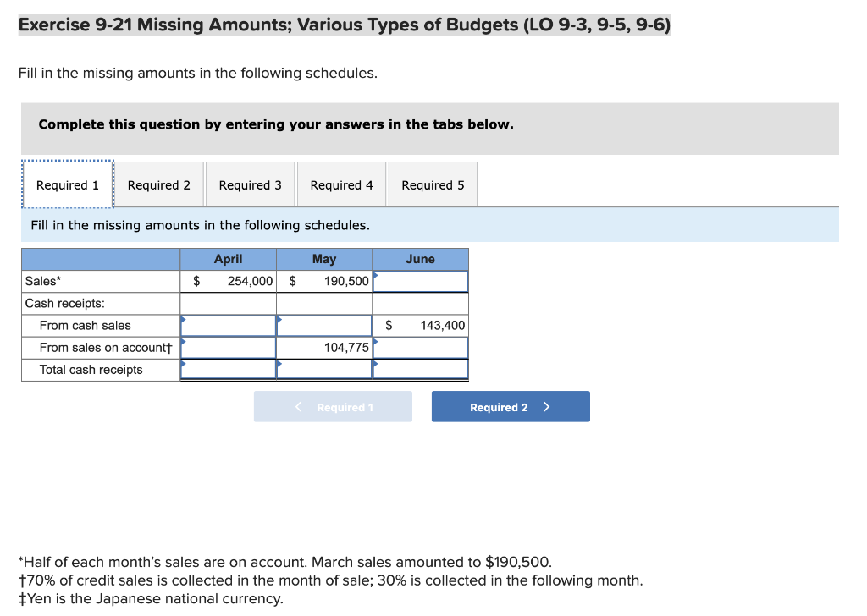Click the Required 2 navigation button
Screen dimensions: 867x616
[511, 406]
